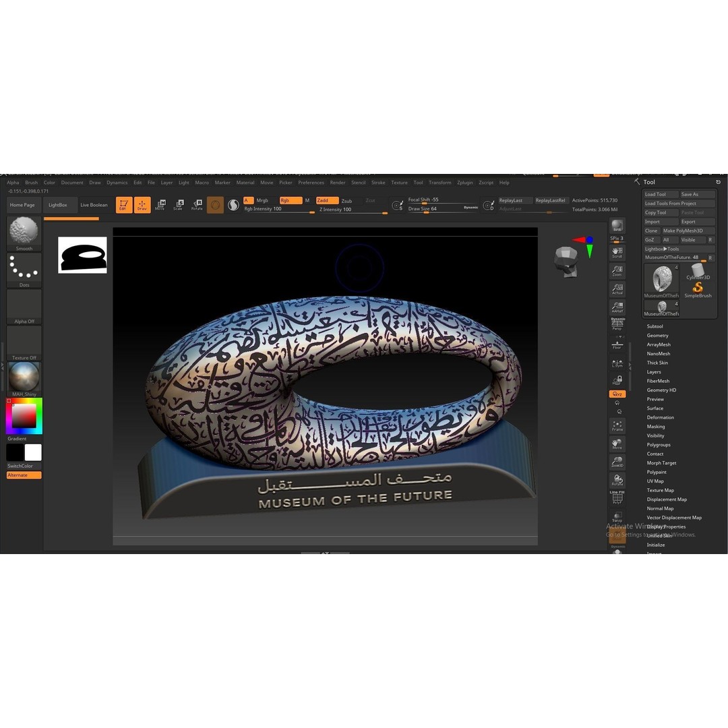Click the camera head orientation icon
Screen dimensions: 728x728
coord(566,262)
